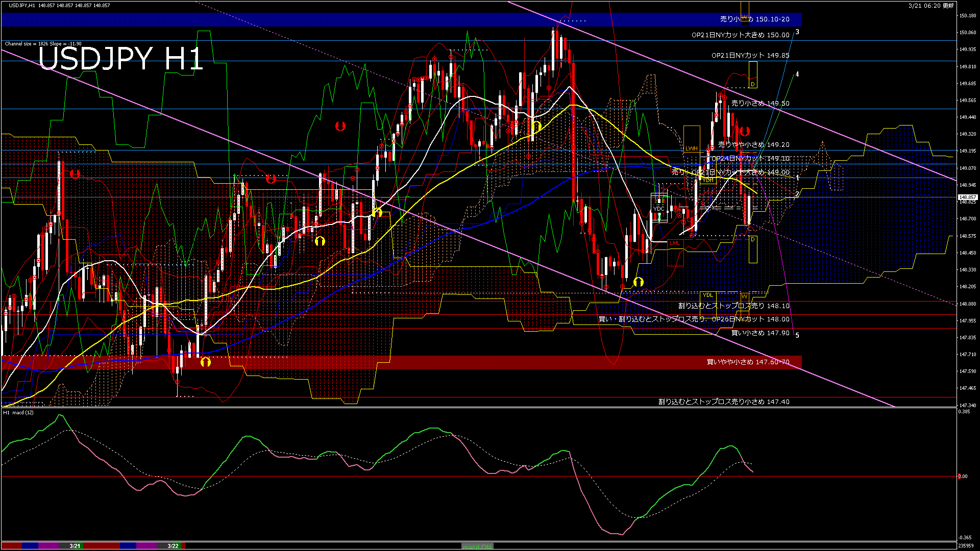Click wave number 1 marker

click(797, 178)
